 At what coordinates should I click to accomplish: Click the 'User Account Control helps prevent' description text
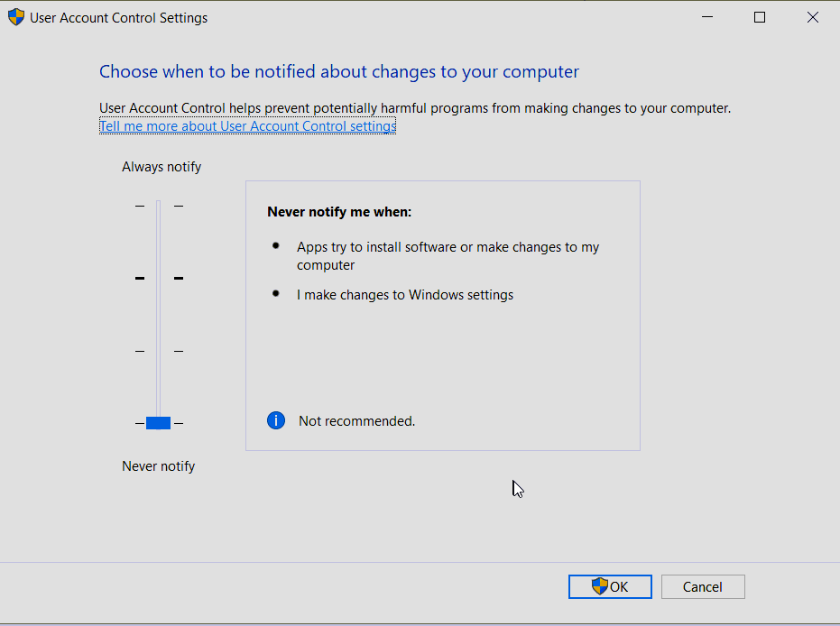tap(415, 108)
